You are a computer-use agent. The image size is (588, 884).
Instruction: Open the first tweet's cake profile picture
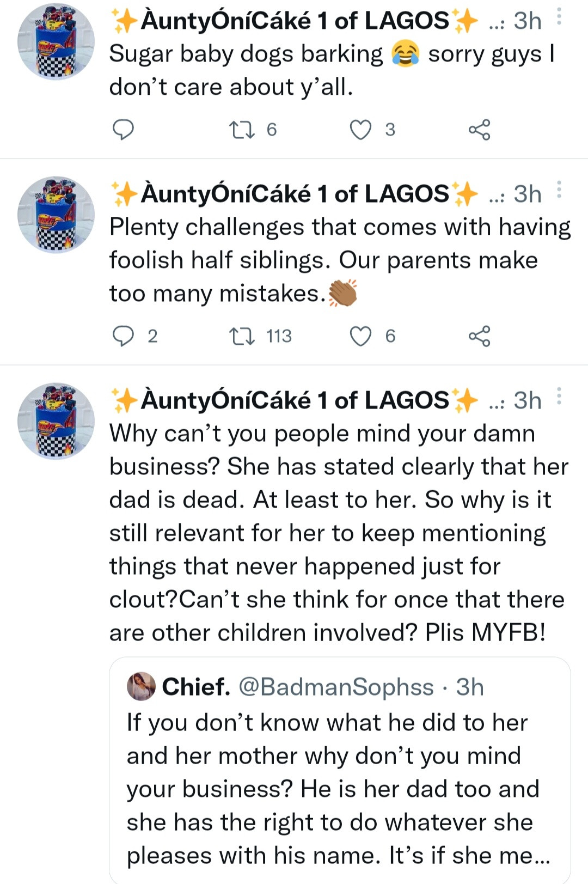tap(56, 41)
